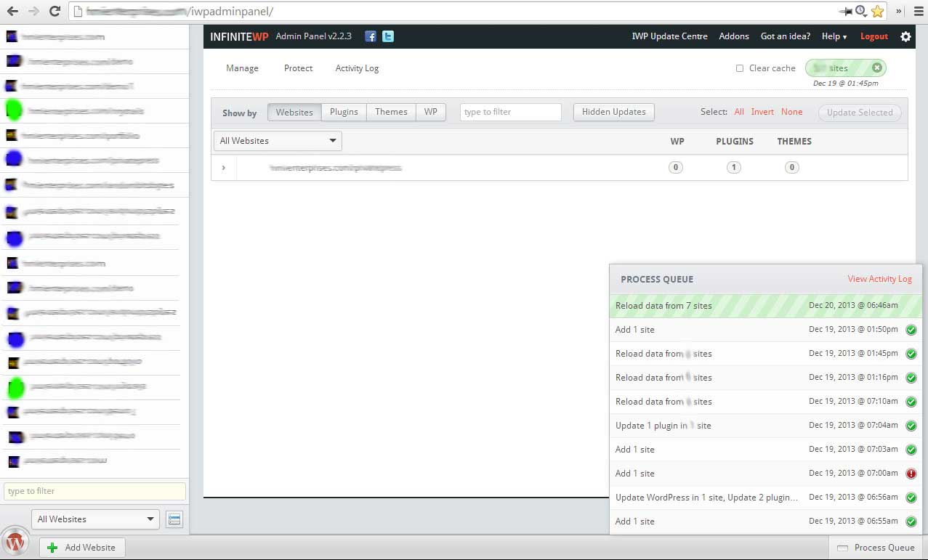Click Update 1 plugin queue entry
The height and width of the screenshot is (560, 928).
point(766,426)
